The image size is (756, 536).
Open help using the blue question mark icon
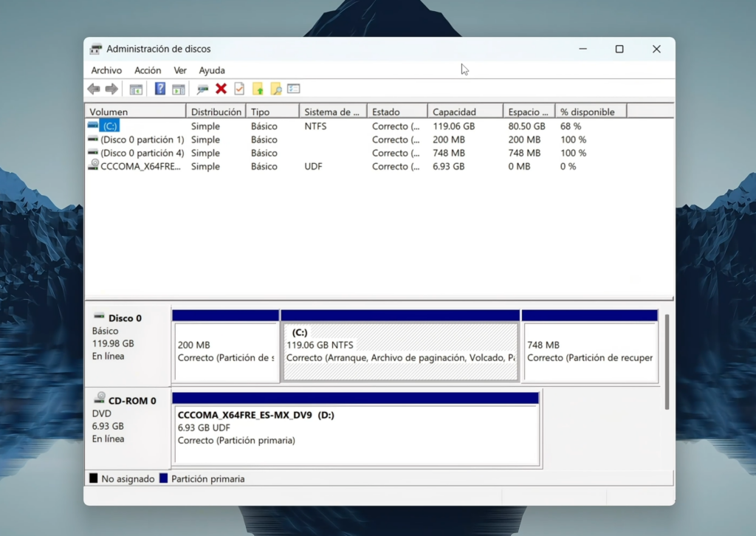(x=159, y=89)
